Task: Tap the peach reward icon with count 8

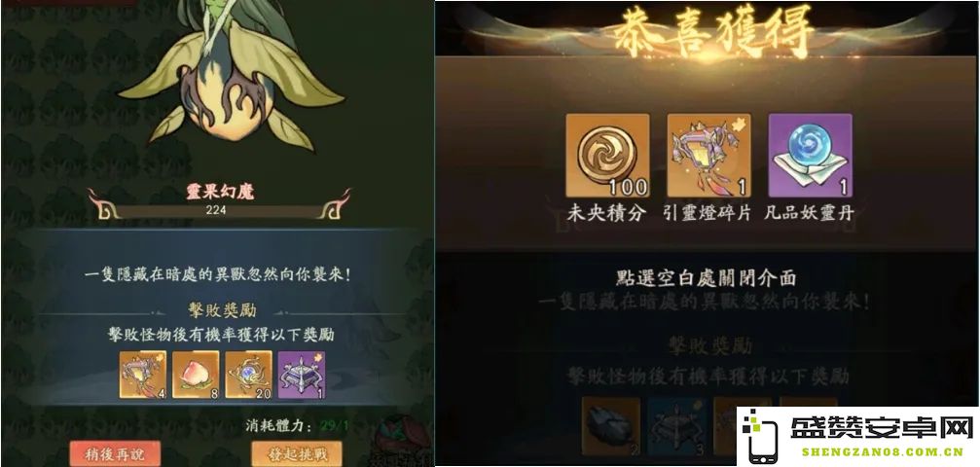Action: pos(196,375)
